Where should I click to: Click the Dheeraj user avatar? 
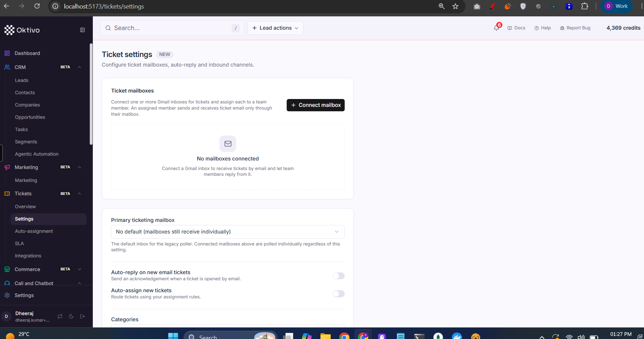tap(6, 316)
